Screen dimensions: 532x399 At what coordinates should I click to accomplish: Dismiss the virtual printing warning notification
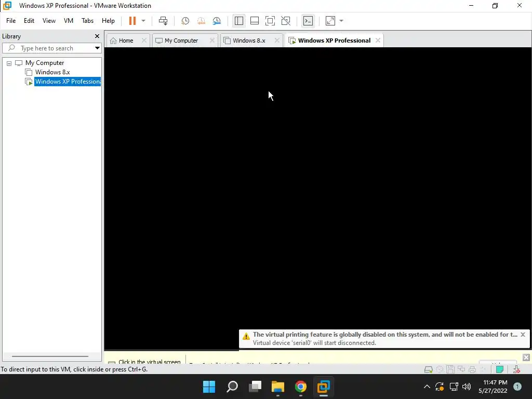[x=523, y=335]
